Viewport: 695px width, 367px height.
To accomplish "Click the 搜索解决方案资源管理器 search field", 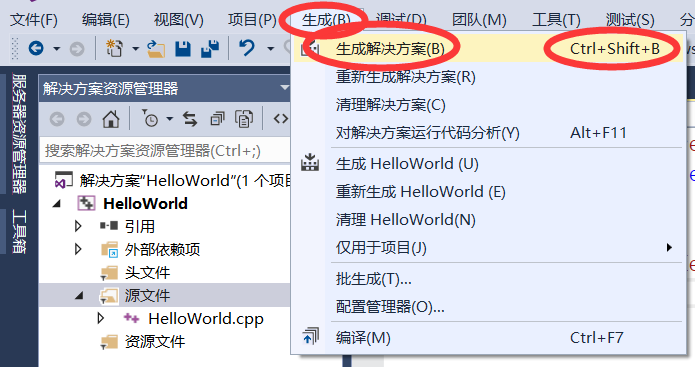I will coord(165,151).
